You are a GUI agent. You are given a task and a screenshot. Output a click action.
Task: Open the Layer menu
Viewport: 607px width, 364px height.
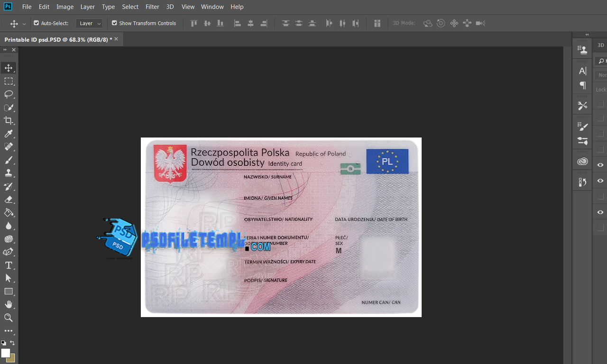[x=88, y=7]
